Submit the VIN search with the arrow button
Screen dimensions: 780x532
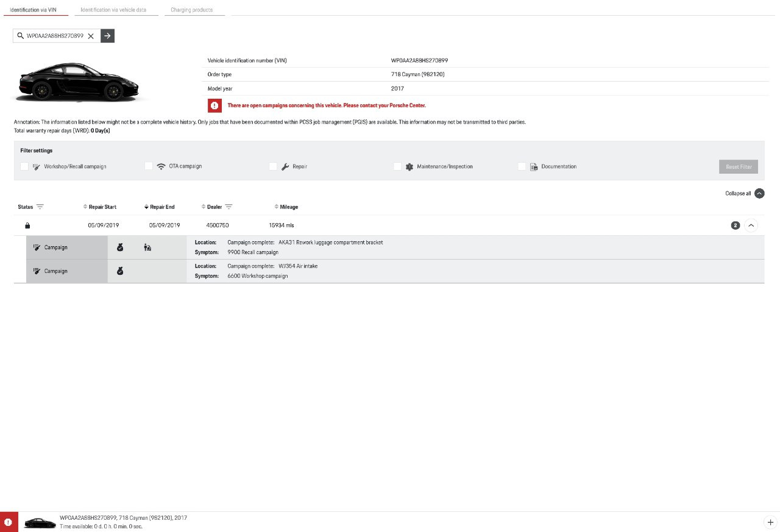point(107,36)
